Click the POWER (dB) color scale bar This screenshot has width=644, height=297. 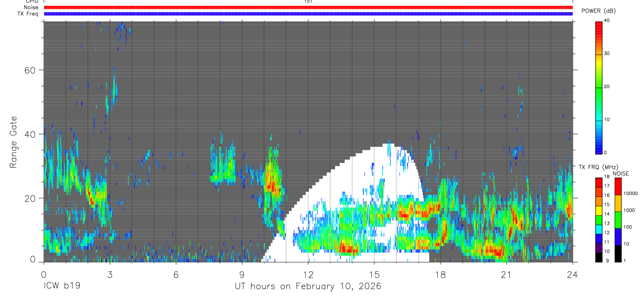(599, 87)
